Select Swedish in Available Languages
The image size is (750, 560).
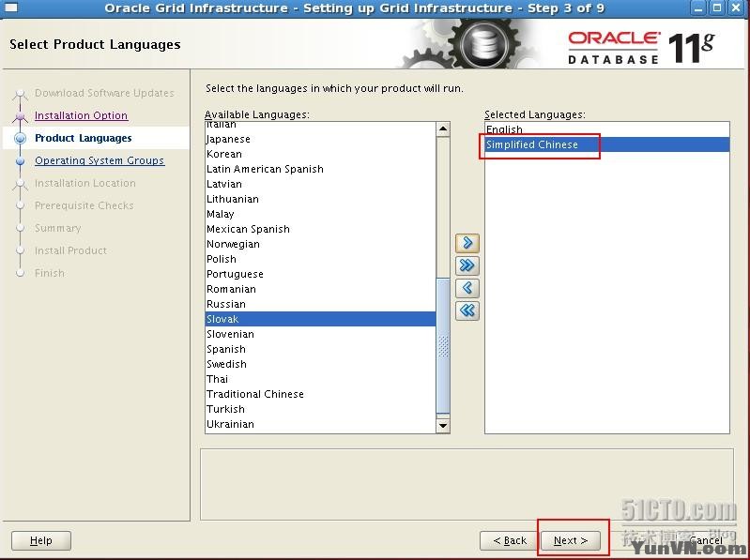click(320, 364)
